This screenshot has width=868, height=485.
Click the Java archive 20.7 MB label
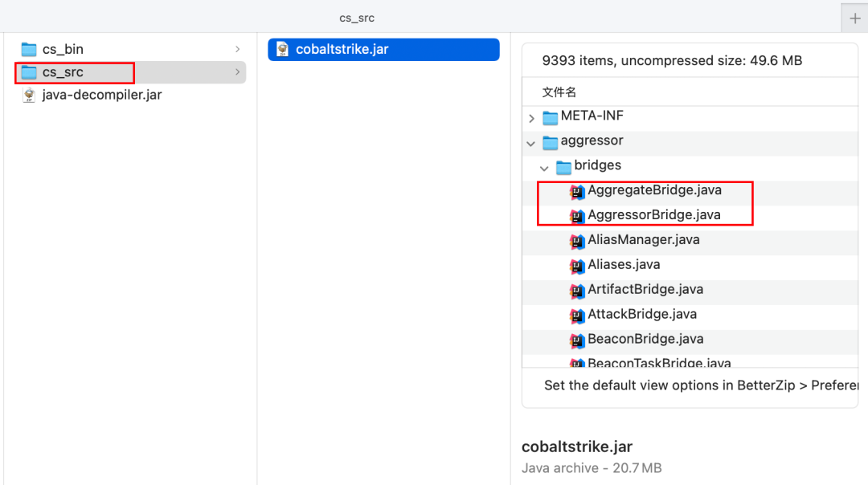592,468
